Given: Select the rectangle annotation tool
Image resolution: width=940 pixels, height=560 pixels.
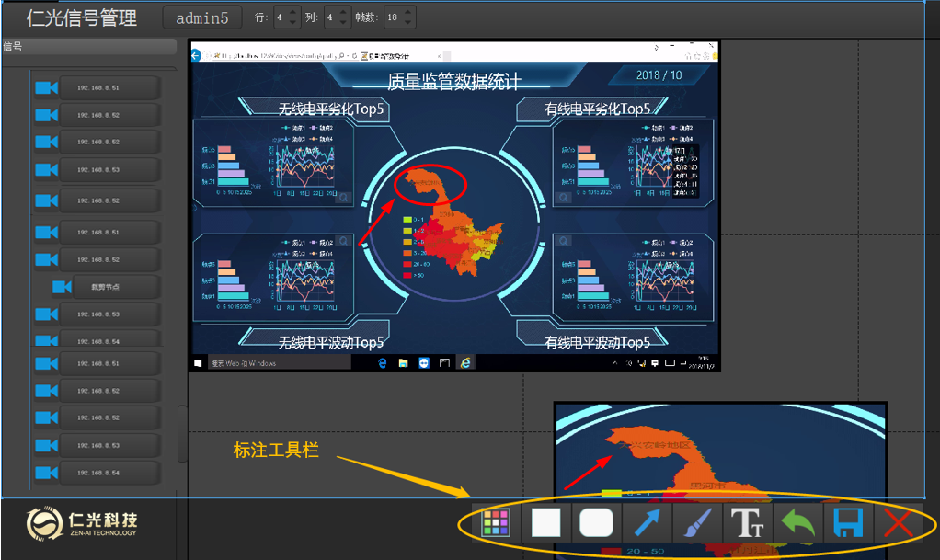Looking at the screenshot, I should point(546,522).
